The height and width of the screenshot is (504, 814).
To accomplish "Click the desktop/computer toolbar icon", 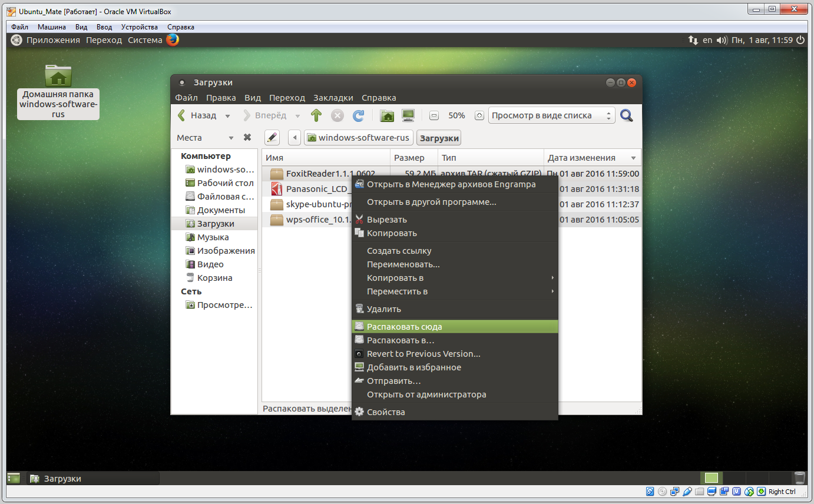I will (408, 115).
